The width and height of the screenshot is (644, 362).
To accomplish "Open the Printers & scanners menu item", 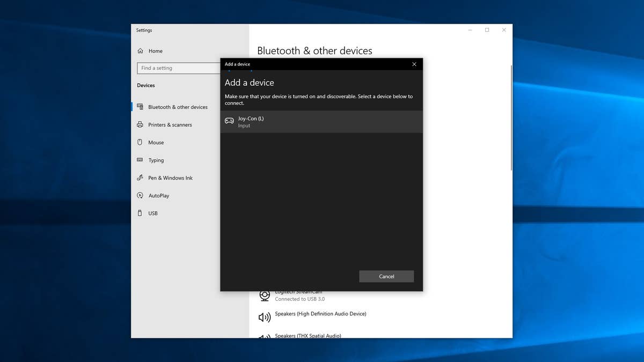I will 170,125.
